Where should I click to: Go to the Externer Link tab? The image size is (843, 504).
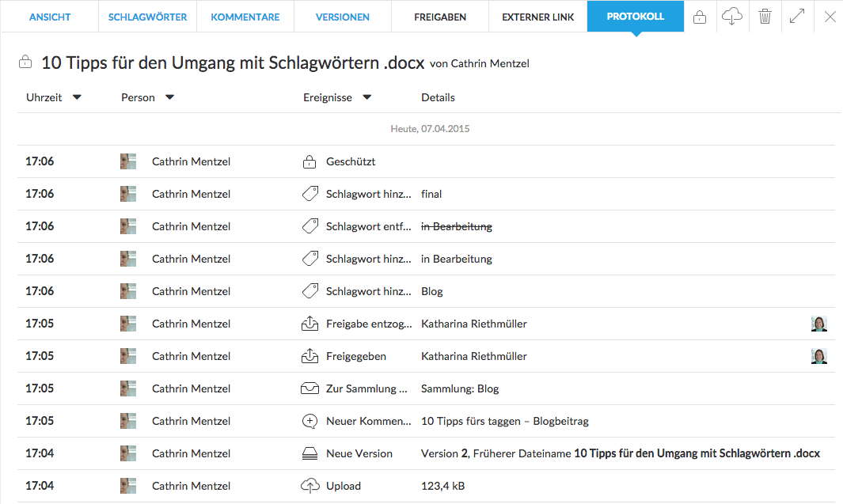pyautogui.click(x=537, y=17)
